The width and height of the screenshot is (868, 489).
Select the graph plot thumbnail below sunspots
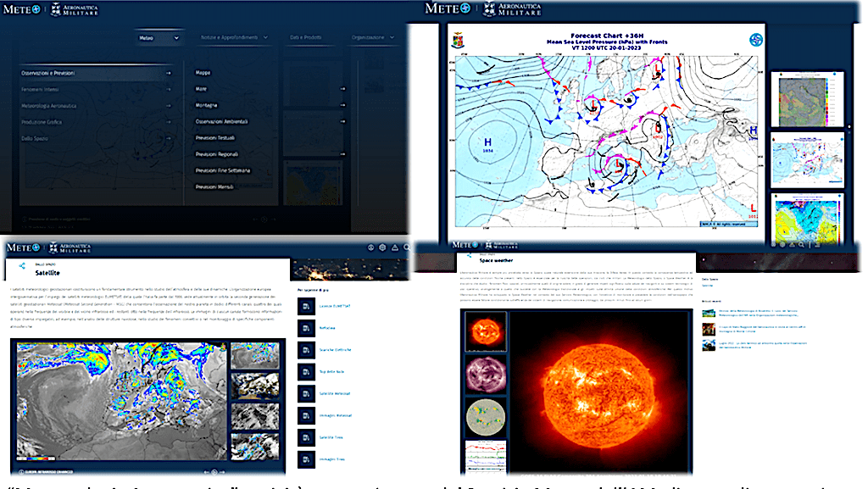(x=486, y=456)
